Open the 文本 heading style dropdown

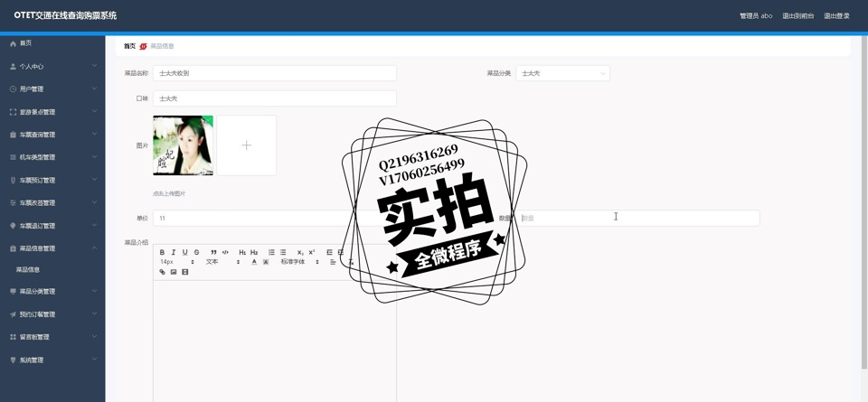coord(222,262)
